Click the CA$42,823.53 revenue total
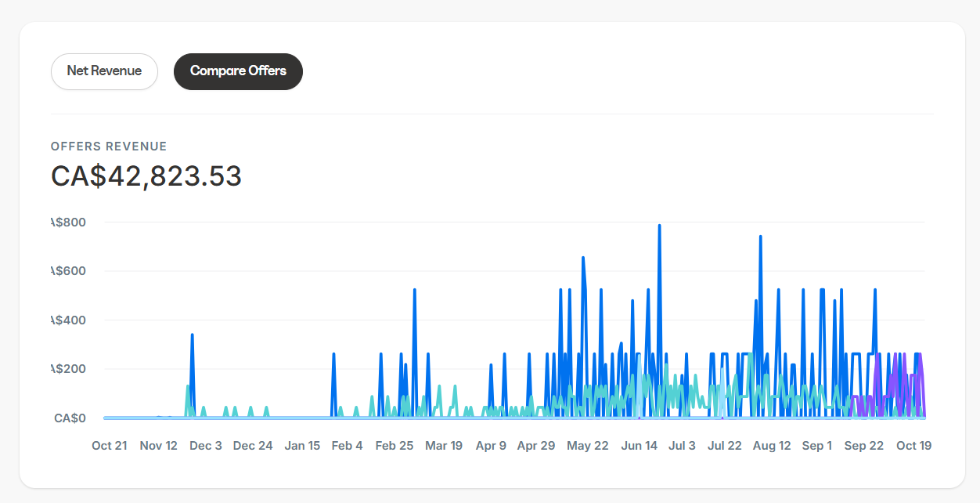This screenshot has height=503, width=980. (146, 176)
